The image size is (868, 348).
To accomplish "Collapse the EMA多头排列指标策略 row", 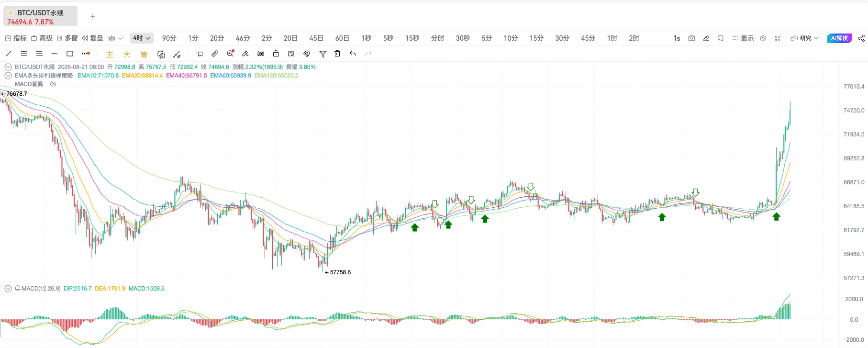I will [x=8, y=76].
